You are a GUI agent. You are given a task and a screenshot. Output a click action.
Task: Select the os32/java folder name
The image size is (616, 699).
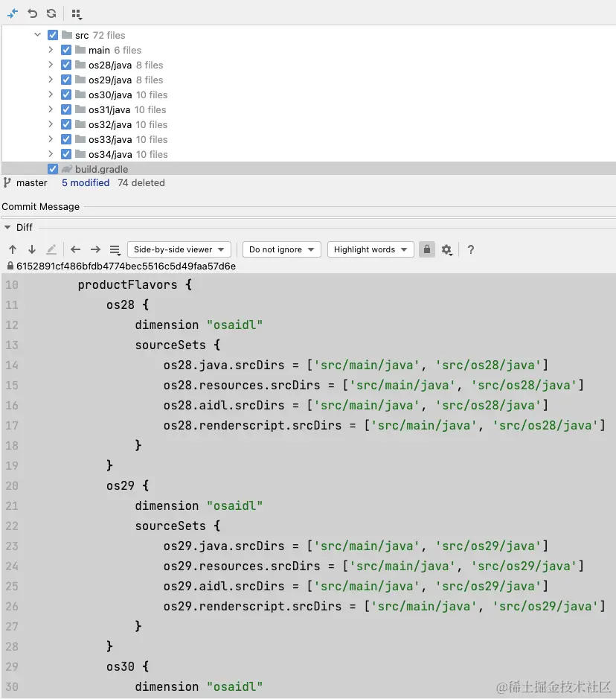(110, 125)
